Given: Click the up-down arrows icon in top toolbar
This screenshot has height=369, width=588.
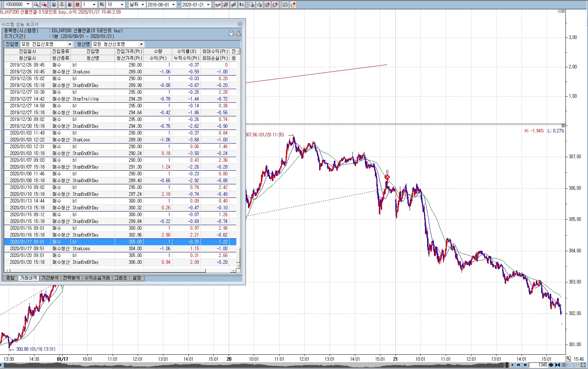Looking at the screenshot, I should click(242, 5).
